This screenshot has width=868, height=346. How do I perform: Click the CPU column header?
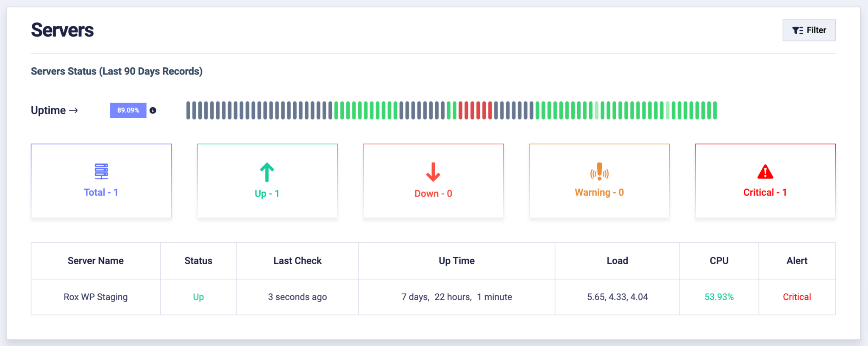pos(719,261)
